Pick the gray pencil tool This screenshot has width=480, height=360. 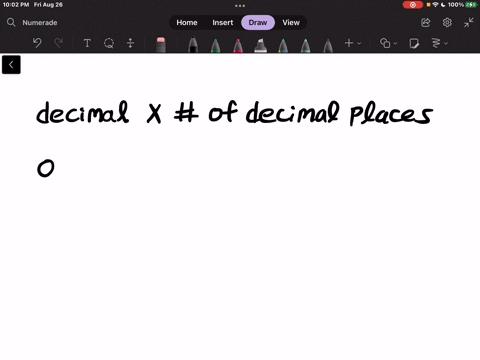click(x=328, y=45)
